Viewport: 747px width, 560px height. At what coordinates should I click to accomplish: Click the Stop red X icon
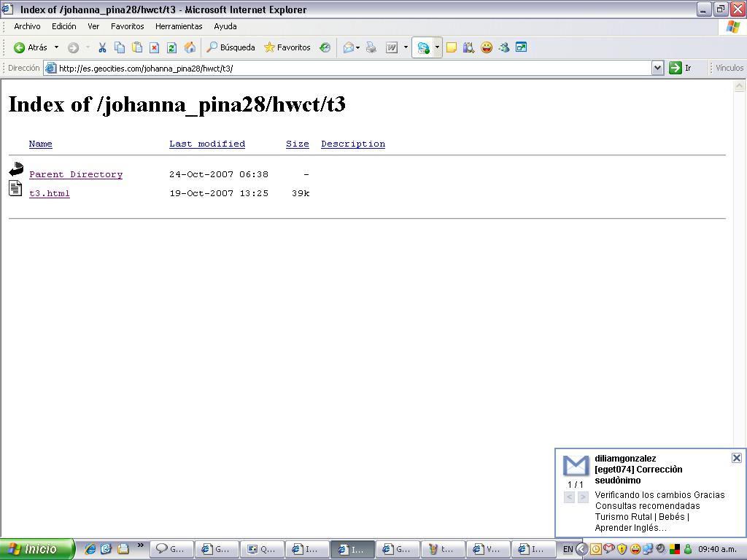tap(155, 47)
